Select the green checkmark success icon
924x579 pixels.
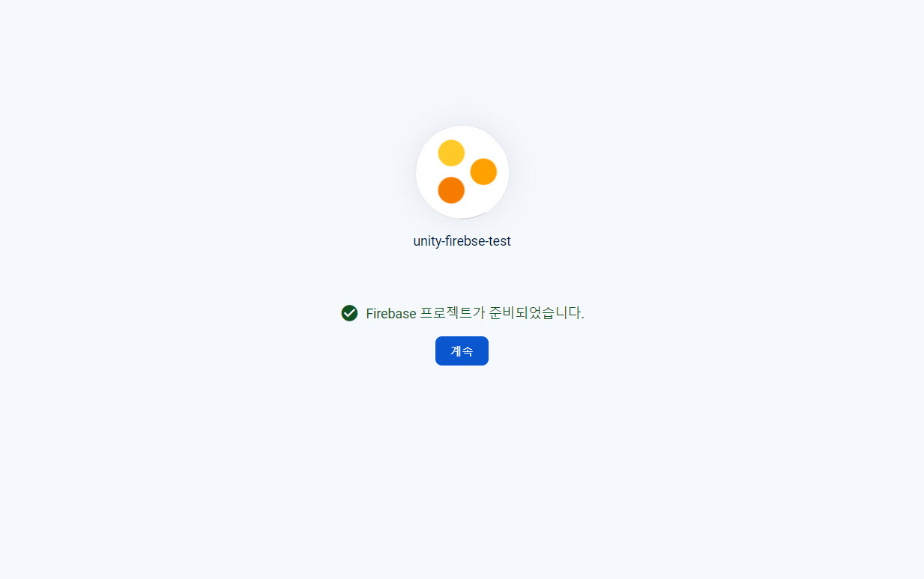[x=349, y=313]
